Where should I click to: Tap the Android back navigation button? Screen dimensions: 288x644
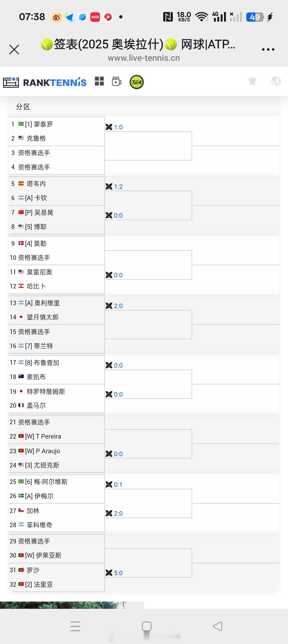[218, 626]
